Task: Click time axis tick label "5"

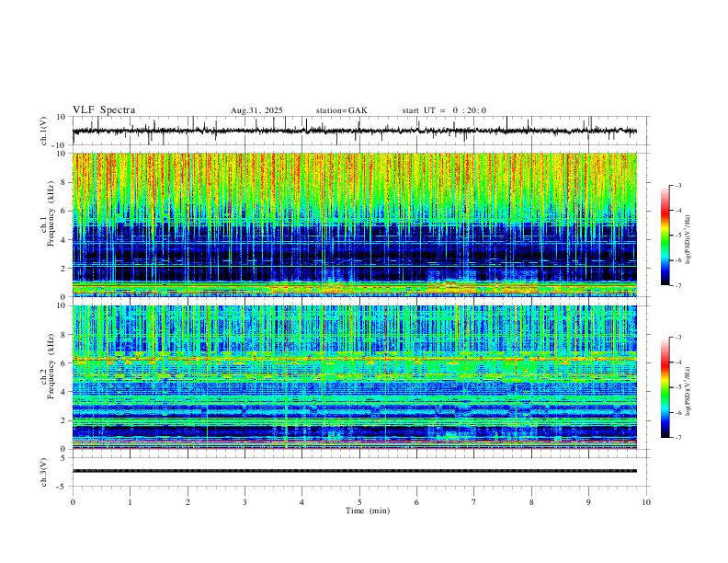Action: pyautogui.click(x=359, y=502)
